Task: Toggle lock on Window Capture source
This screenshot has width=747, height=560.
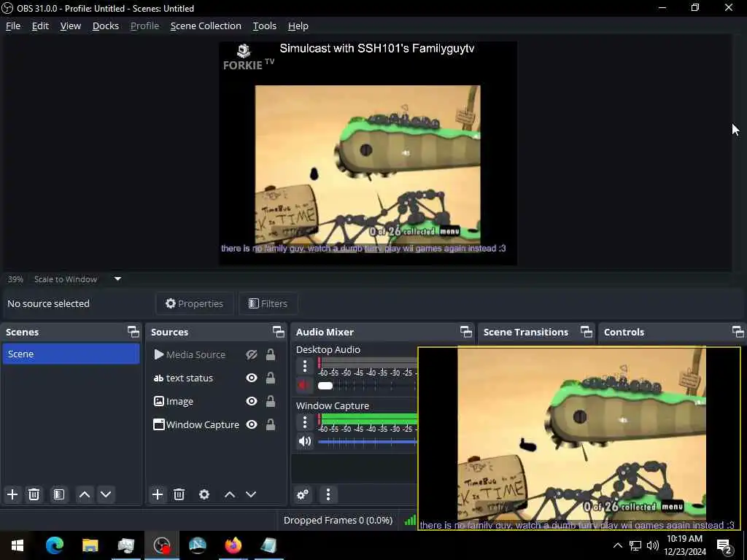Action: pos(270,425)
